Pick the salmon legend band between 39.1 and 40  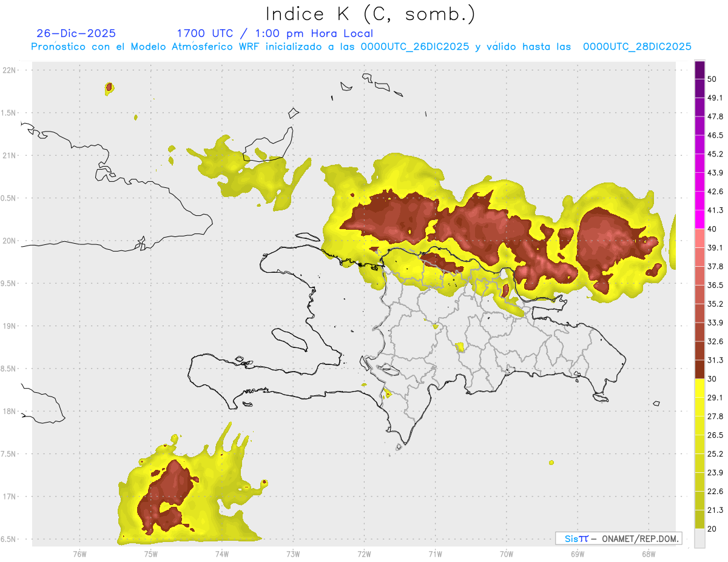[x=699, y=238]
